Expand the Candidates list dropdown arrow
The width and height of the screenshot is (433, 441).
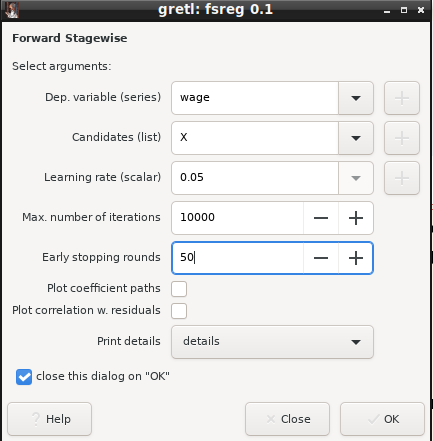(x=356, y=138)
